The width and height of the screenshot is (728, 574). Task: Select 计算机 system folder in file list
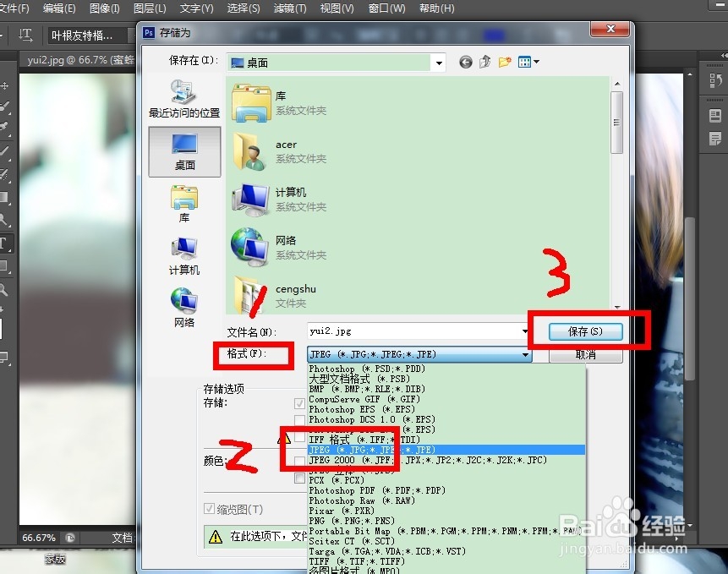[280, 200]
